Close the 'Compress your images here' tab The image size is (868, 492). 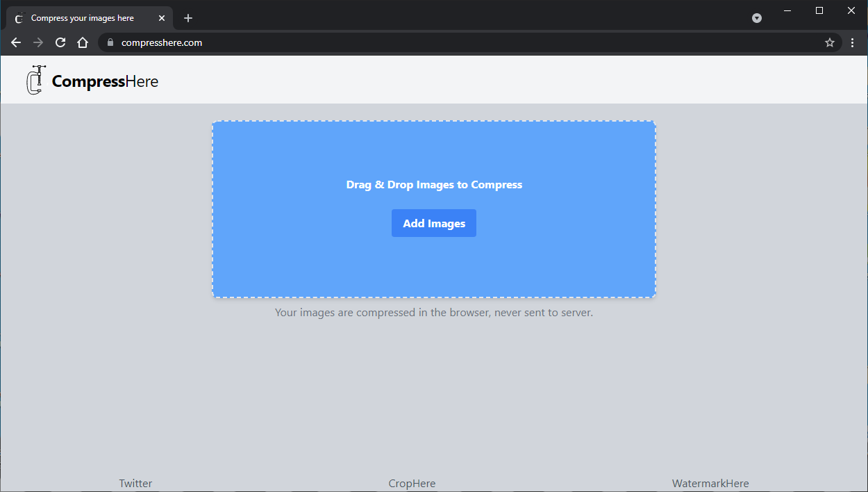[x=162, y=17]
